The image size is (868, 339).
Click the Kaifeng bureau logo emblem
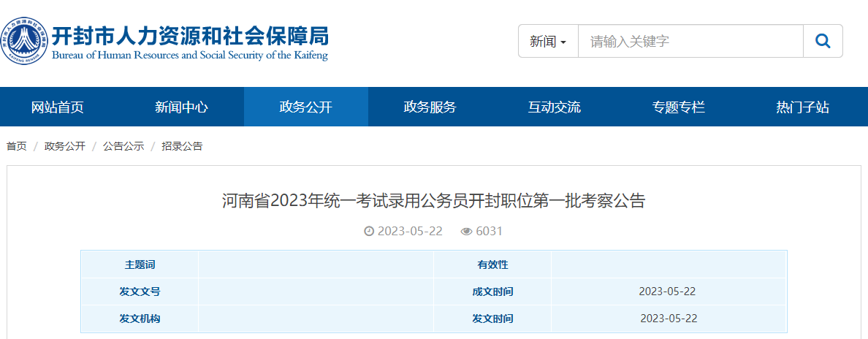tap(24, 42)
